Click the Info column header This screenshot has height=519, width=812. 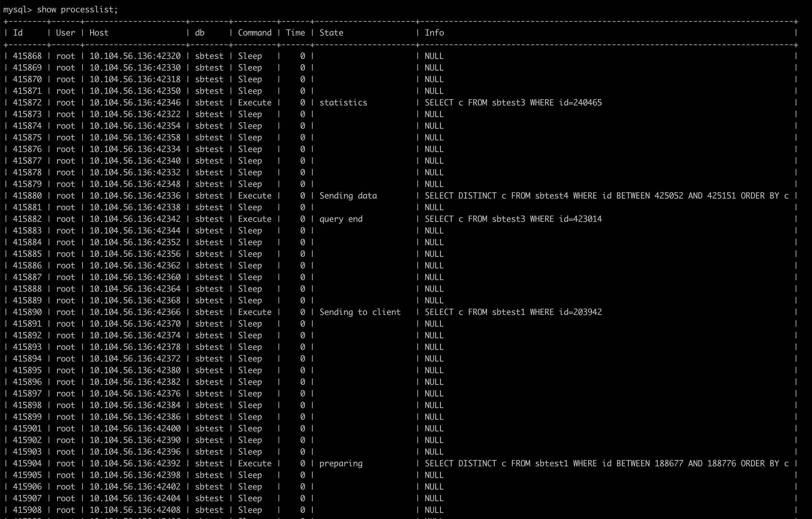tap(434, 33)
